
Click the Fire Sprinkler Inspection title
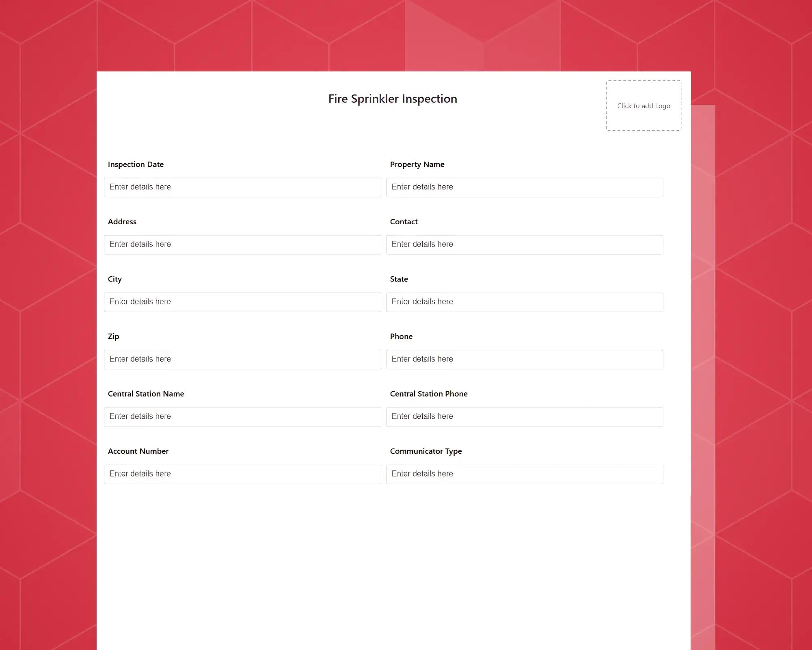coord(393,99)
